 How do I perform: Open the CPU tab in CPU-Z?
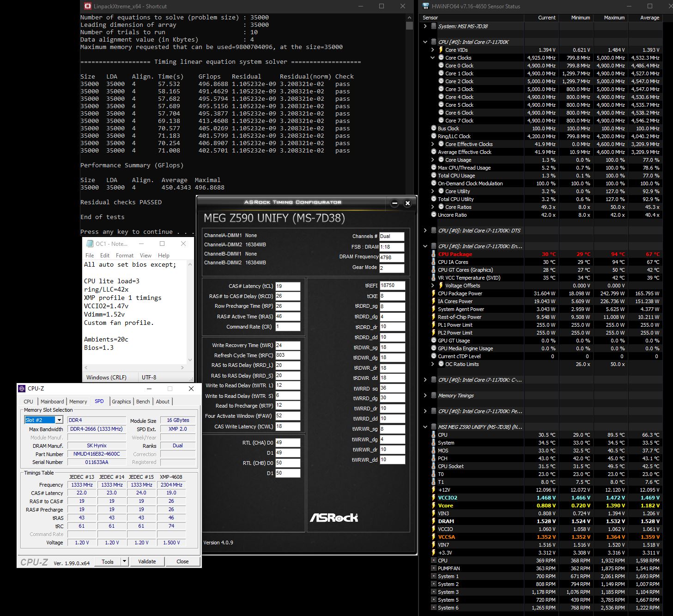point(28,402)
